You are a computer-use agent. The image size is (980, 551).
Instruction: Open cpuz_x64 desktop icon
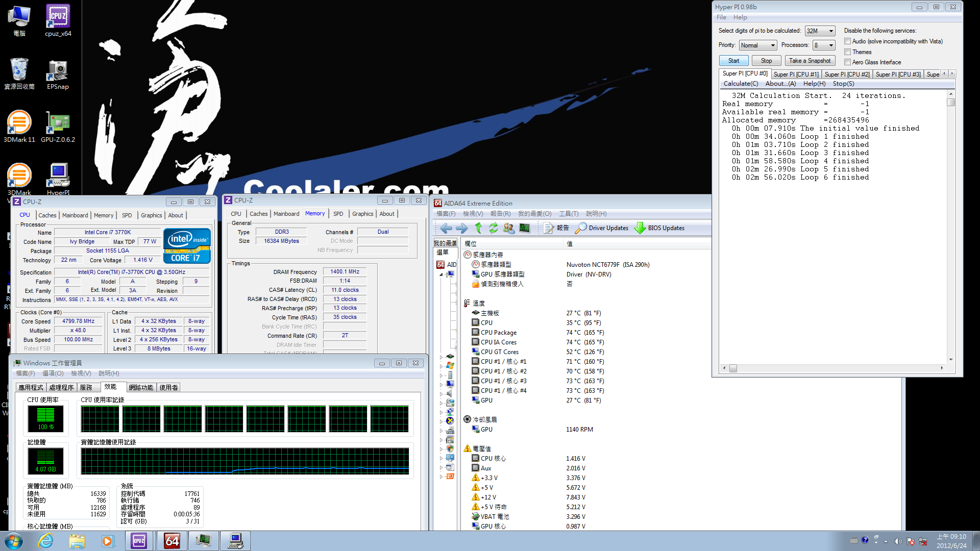(x=58, y=20)
